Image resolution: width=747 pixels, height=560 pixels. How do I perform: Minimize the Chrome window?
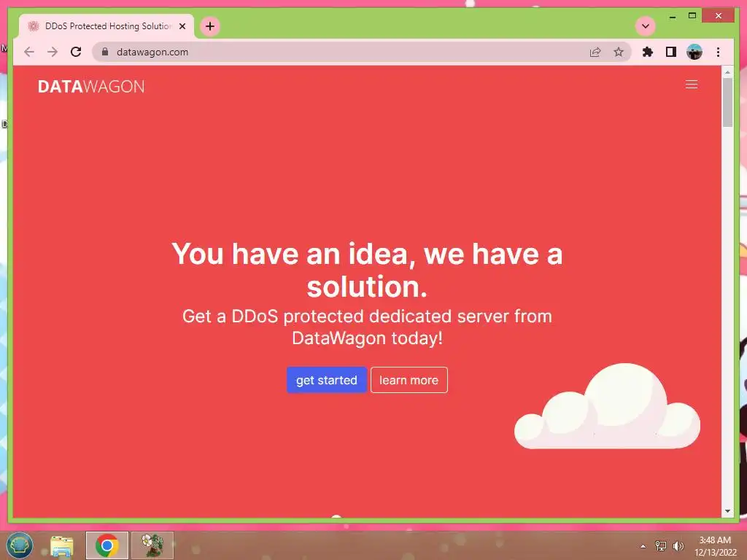(x=672, y=17)
